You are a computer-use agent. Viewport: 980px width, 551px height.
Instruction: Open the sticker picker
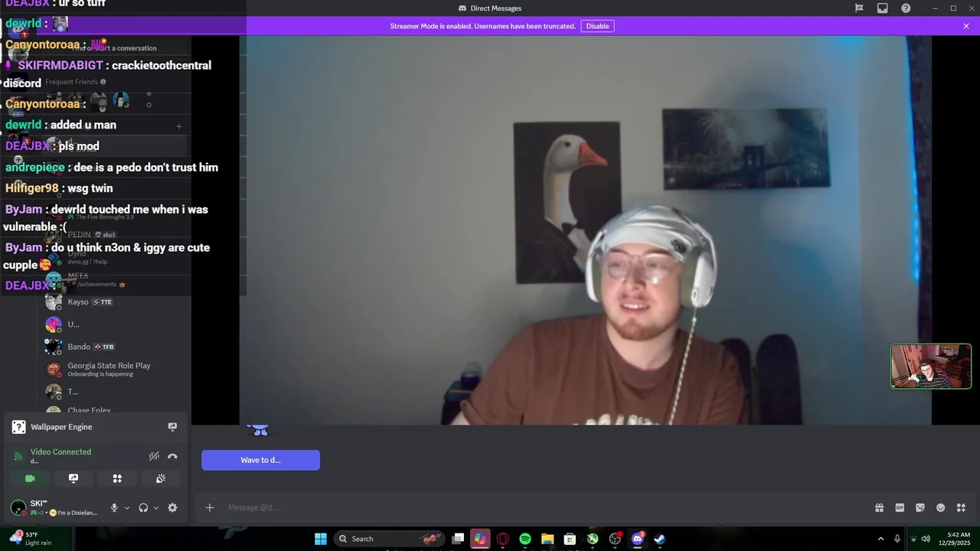click(x=920, y=507)
